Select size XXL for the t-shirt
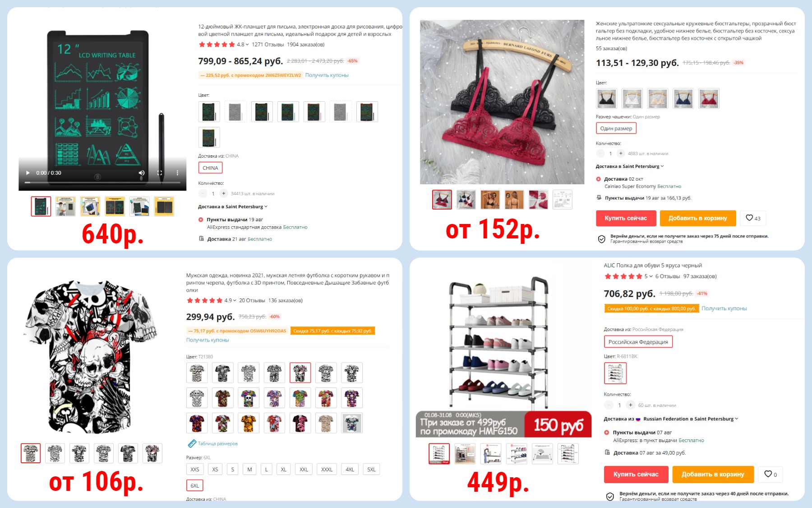812x508 pixels. coord(304,470)
